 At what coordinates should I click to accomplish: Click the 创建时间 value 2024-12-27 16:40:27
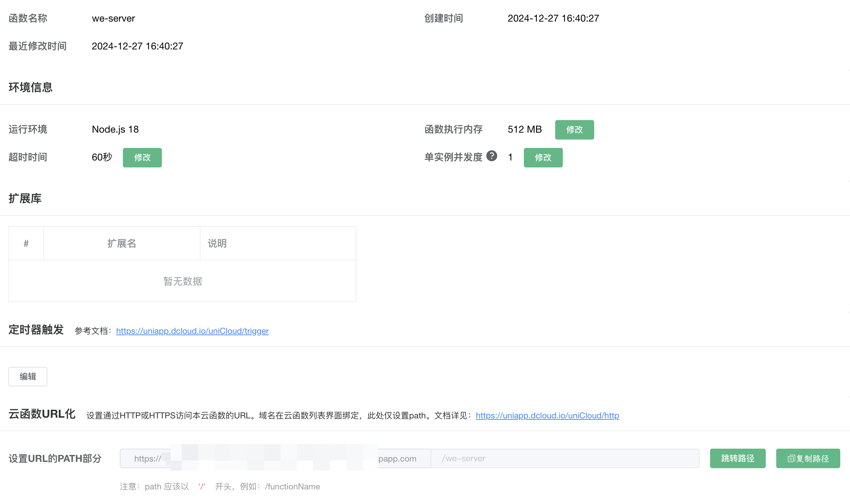point(553,18)
